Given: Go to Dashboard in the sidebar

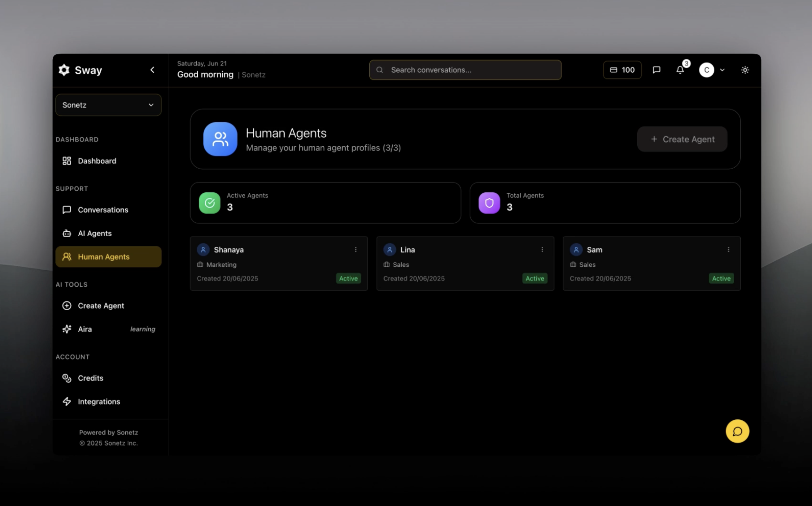Looking at the screenshot, I should 97,161.
